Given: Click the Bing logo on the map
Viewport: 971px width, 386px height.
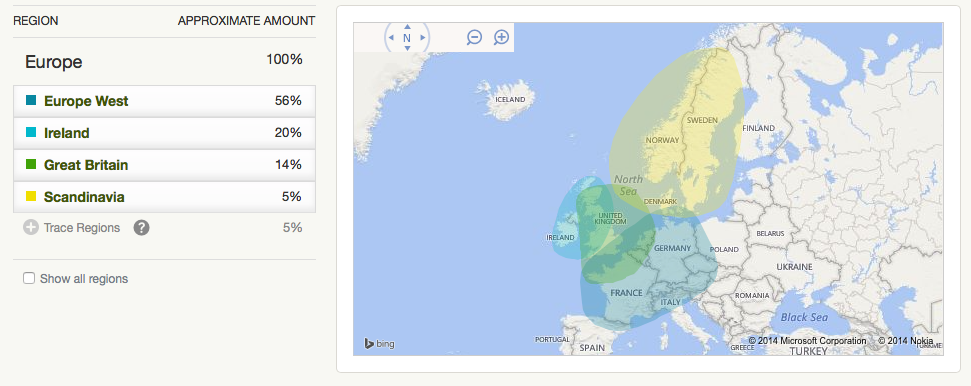Looking at the screenshot, I should click(x=379, y=343).
